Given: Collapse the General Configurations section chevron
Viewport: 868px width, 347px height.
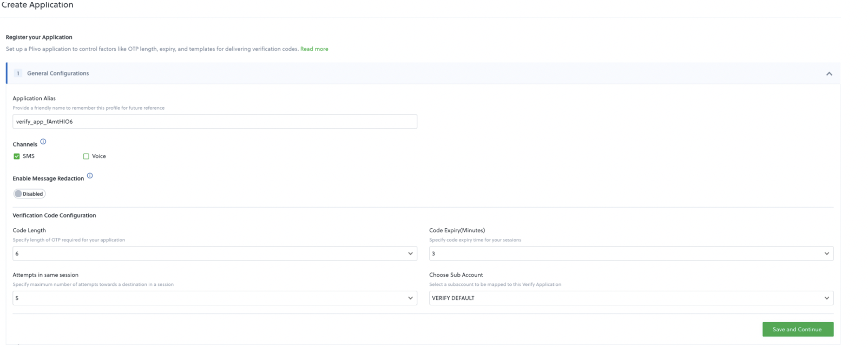Looking at the screenshot, I should click(828, 74).
